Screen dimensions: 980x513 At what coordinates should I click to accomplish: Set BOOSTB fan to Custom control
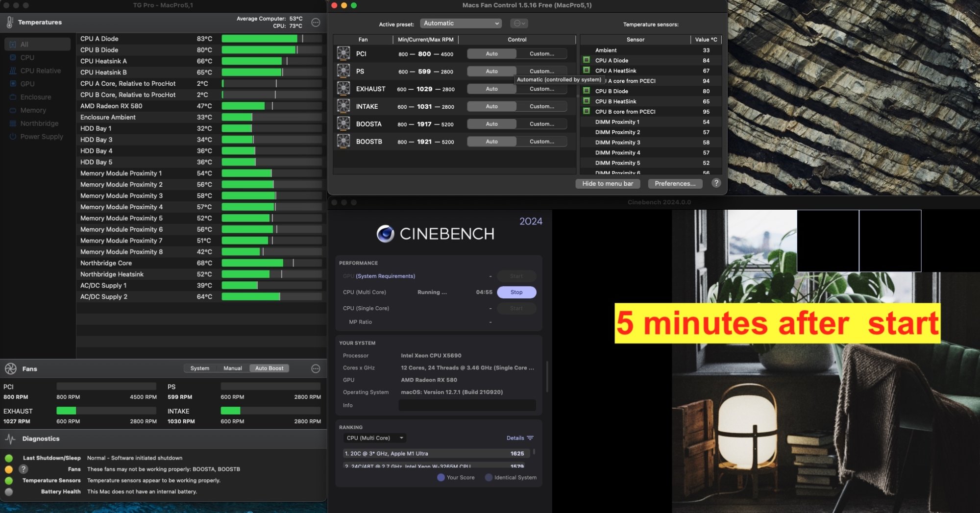point(542,142)
